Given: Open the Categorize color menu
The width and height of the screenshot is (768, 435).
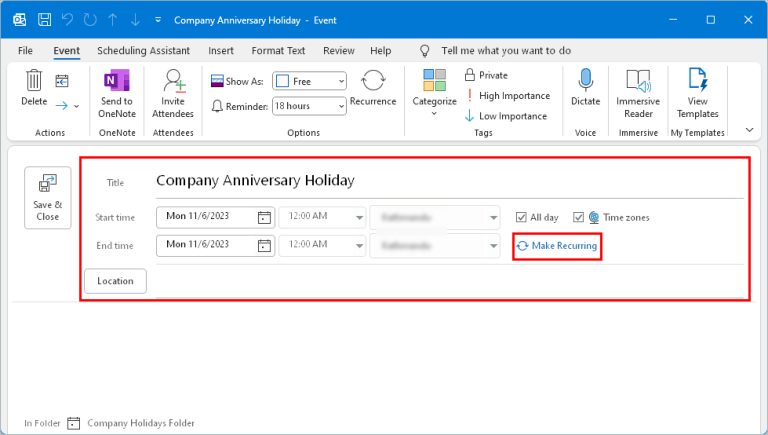Looking at the screenshot, I should [x=434, y=93].
